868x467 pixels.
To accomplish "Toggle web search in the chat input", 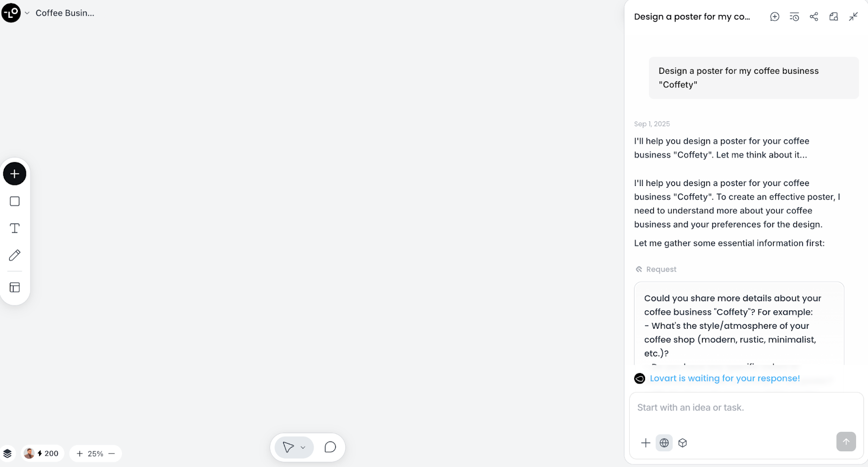I will (664, 443).
